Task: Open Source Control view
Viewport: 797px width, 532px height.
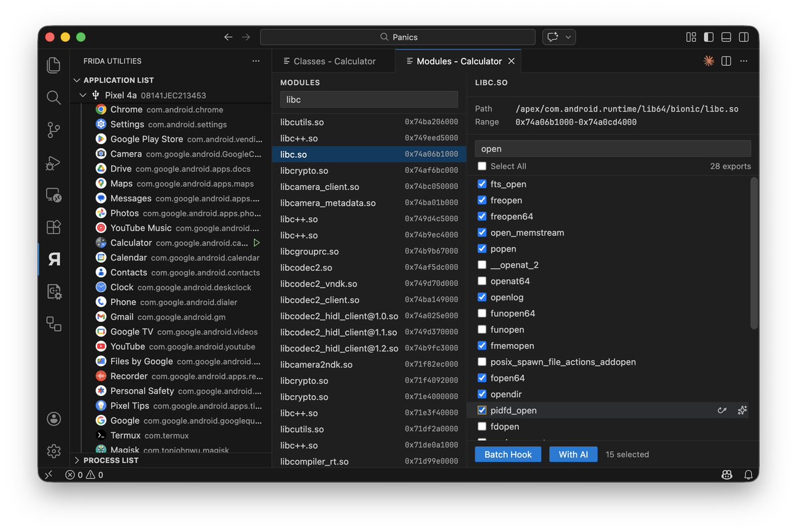Action: coord(53,130)
